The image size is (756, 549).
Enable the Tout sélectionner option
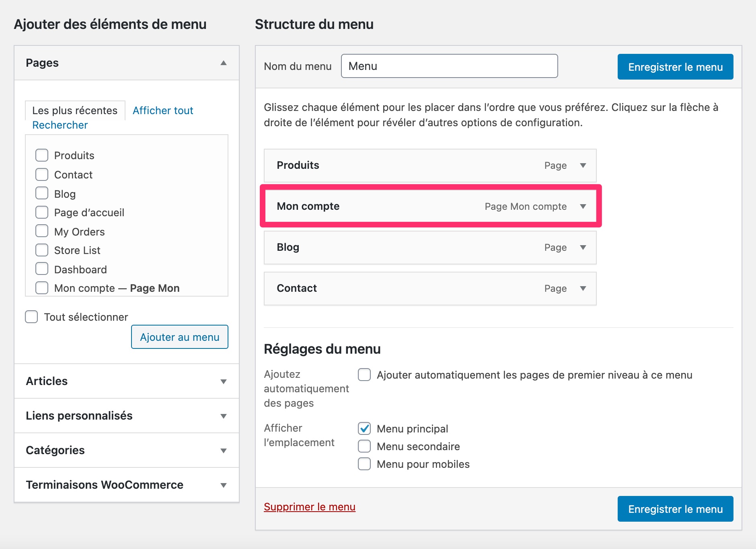coord(31,317)
